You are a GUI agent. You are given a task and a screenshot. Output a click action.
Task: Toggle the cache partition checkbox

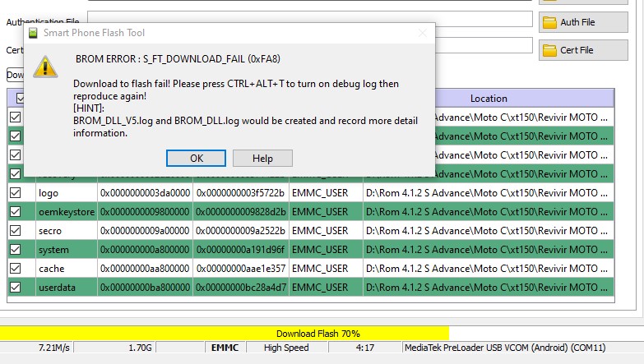point(15,268)
